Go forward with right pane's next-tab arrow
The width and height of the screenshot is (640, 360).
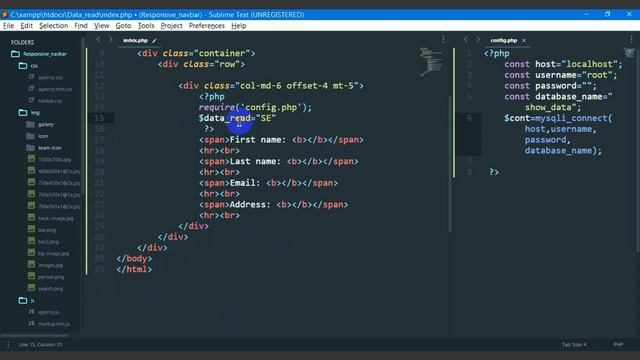pyautogui.click(x=478, y=40)
